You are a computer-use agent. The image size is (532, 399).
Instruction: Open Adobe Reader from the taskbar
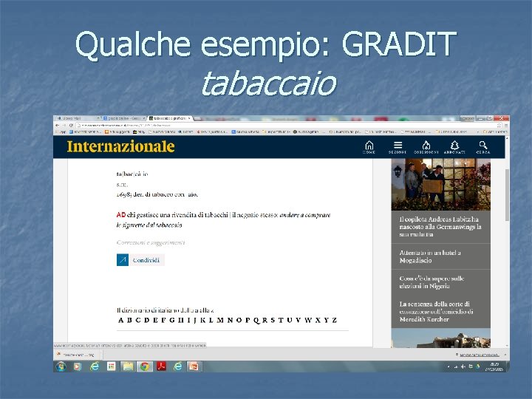coord(161,366)
